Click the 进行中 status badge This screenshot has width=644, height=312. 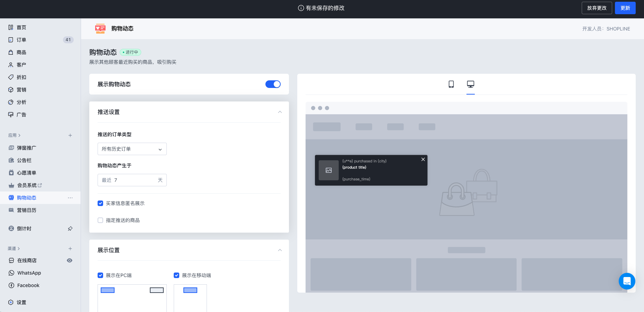(130, 52)
